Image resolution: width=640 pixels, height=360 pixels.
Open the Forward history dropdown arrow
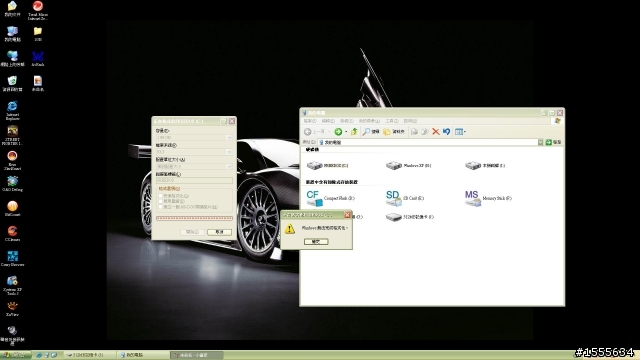(x=346, y=131)
